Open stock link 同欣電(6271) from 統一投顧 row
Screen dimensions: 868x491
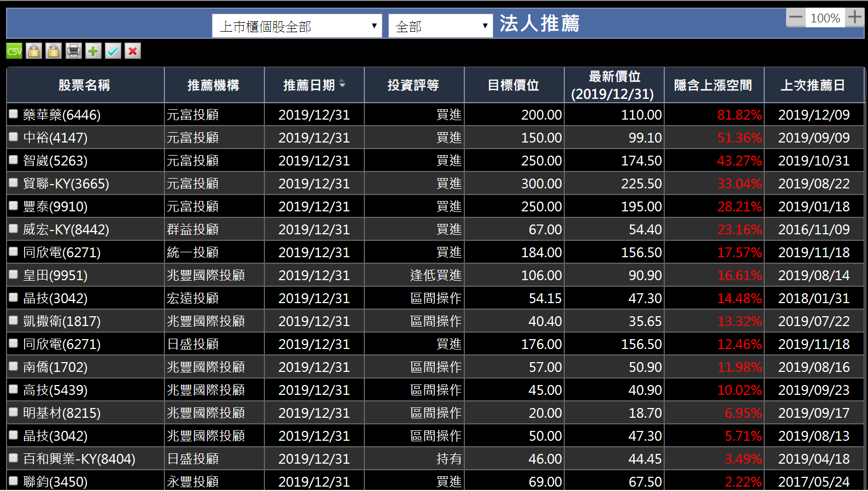[62, 252]
